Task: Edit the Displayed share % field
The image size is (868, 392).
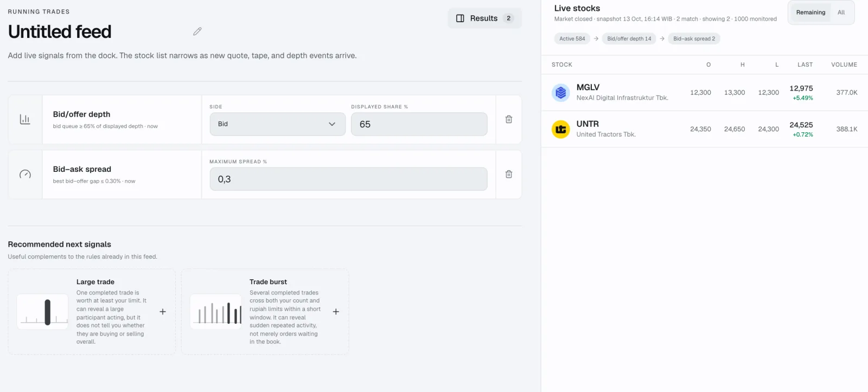Action: click(419, 124)
